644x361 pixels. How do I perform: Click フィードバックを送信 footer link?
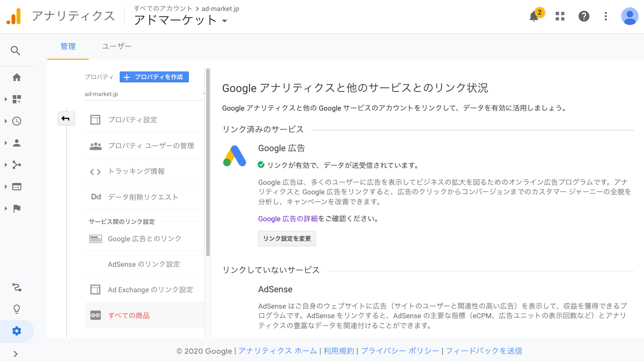[x=484, y=351]
